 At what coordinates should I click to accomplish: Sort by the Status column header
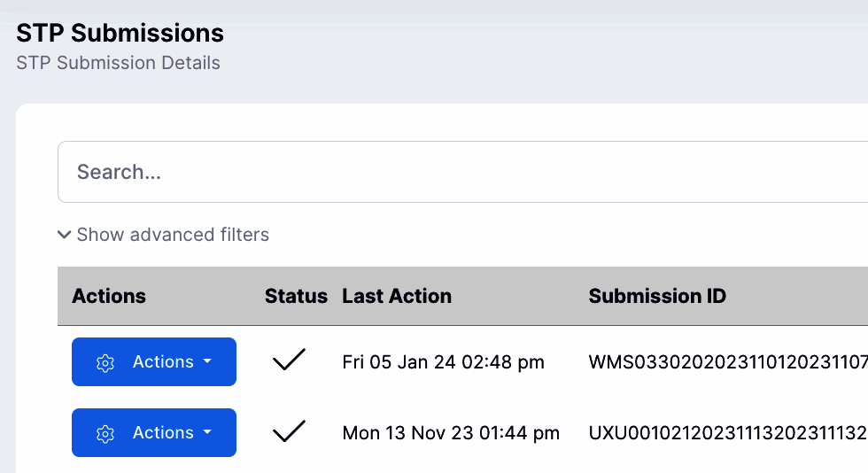pyautogui.click(x=296, y=296)
